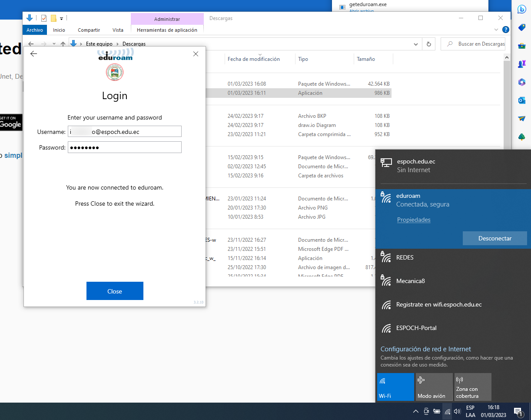Expand the address bar history dropdown

coord(416,44)
